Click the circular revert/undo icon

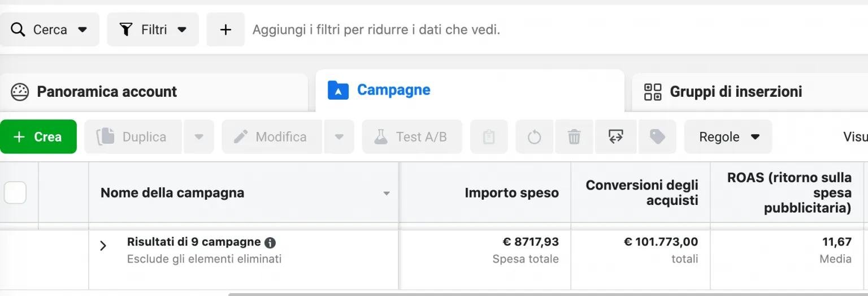click(x=534, y=137)
